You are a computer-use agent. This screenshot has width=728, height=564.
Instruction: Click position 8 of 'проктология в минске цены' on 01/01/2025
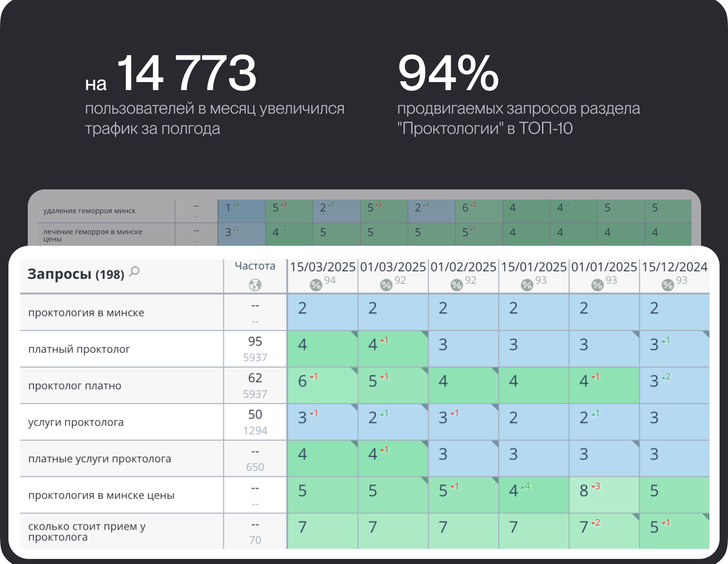coord(604,495)
